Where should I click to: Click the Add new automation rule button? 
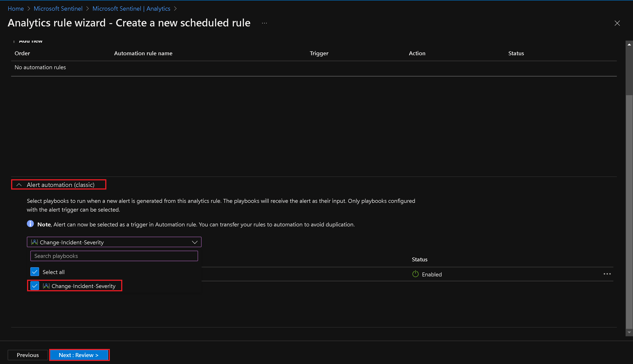(x=28, y=41)
